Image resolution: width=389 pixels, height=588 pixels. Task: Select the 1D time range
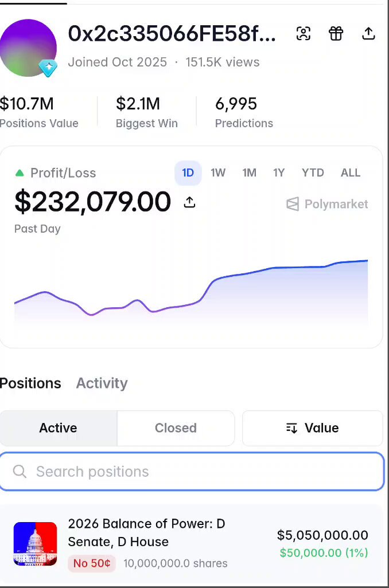point(188,173)
